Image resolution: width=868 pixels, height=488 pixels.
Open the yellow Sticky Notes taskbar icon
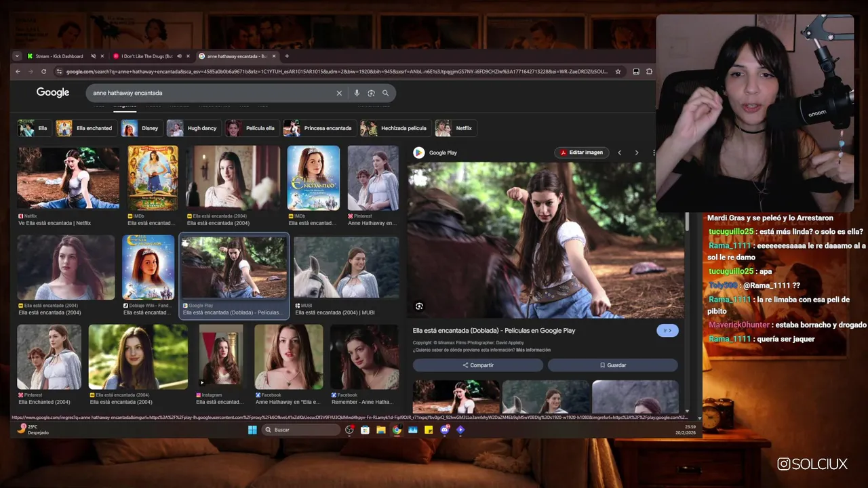(x=429, y=430)
